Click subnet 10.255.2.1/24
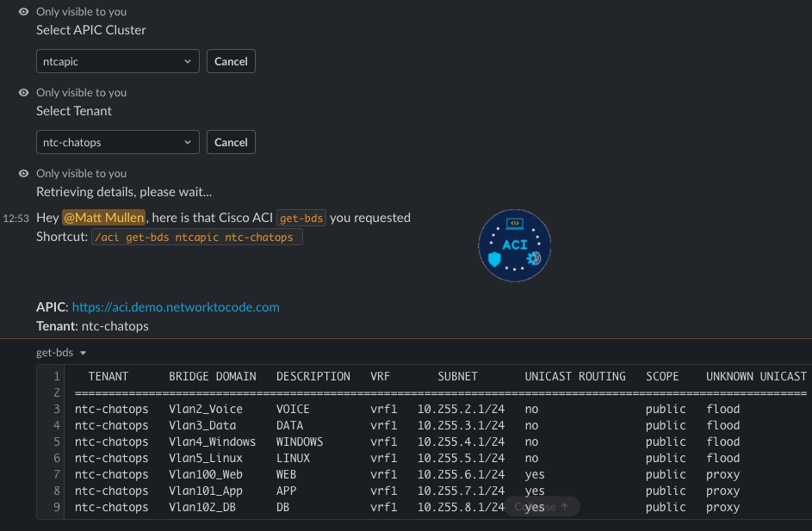 [x=461, y=409]
